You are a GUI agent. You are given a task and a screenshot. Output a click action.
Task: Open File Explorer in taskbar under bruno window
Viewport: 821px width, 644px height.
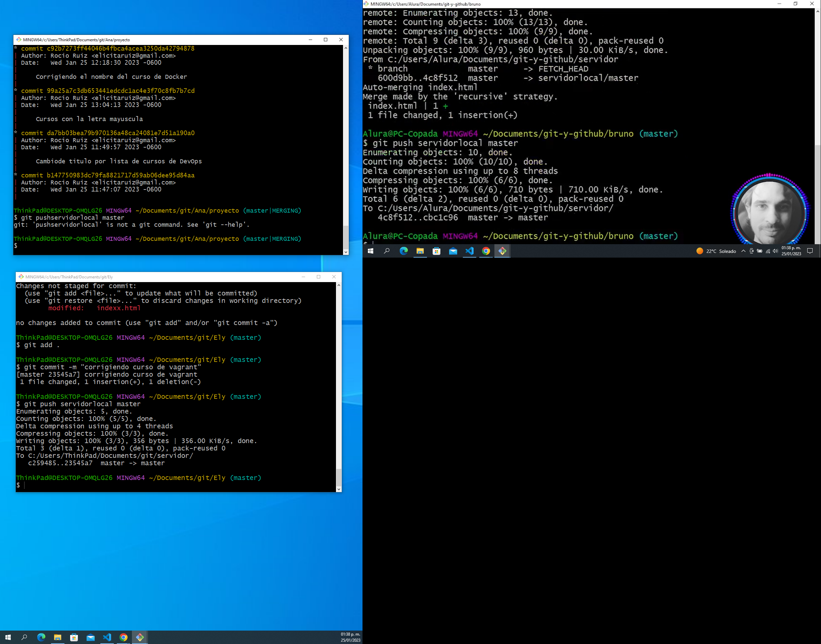coord(420,251)
